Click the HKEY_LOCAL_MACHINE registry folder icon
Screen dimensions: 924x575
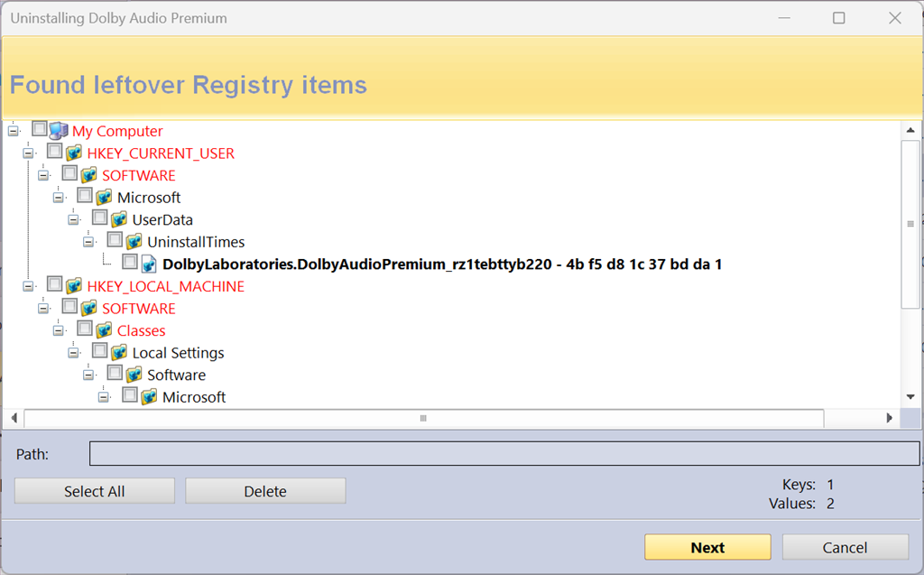point(74,286)
